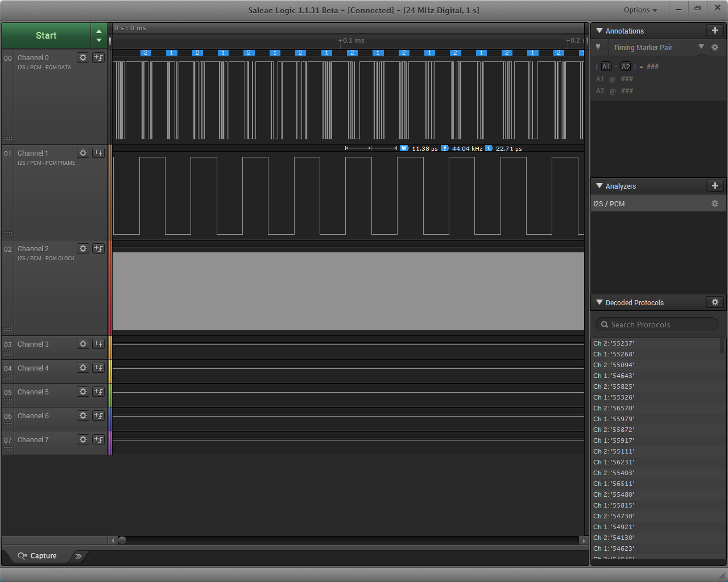This screenshot has height=582, width=728.
Task: Add a trigger on Channel 7 with +F icon
Action: (98, 439)
